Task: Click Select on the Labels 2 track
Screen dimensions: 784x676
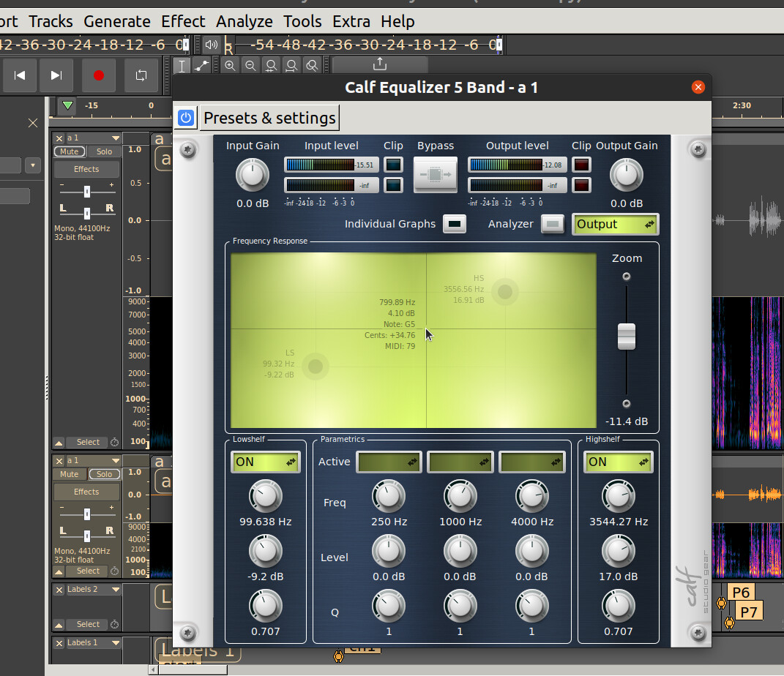Action: pyautogui.click(x=88, y=625)
